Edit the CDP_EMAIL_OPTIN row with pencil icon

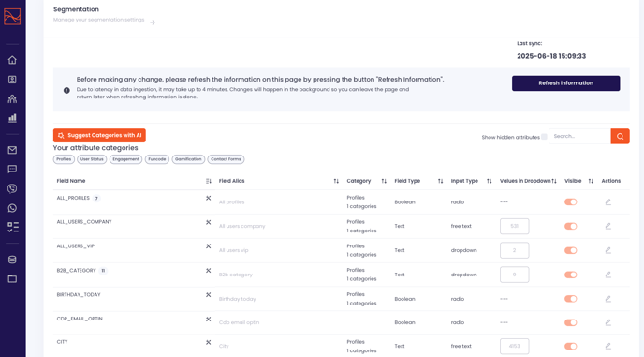[x=607, y=323]
